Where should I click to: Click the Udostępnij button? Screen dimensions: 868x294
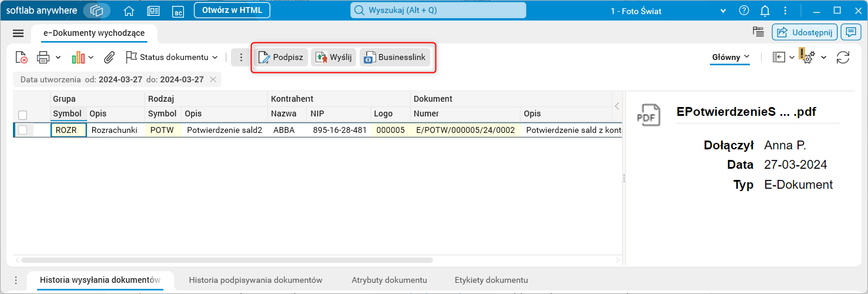[x=805, y=32]
